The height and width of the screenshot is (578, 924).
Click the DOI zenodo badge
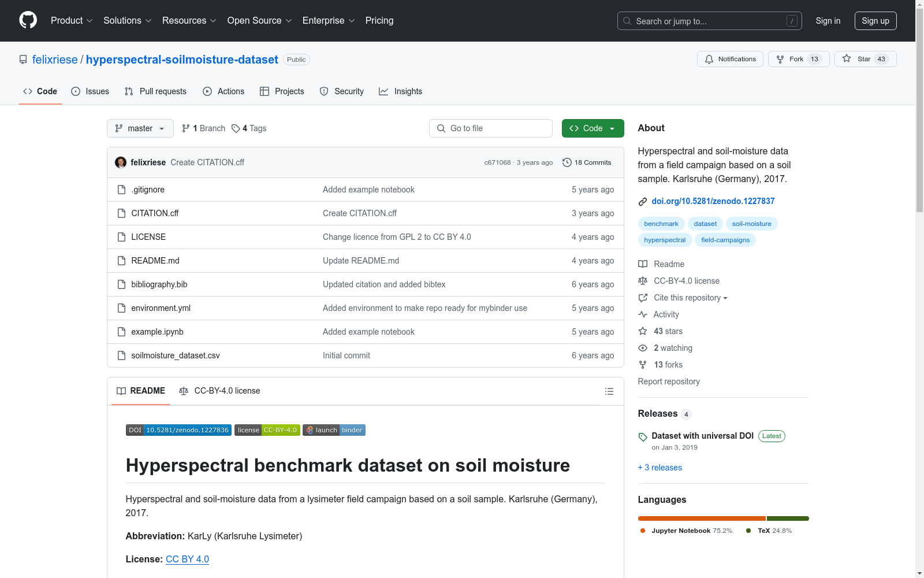tap(178, 430)
